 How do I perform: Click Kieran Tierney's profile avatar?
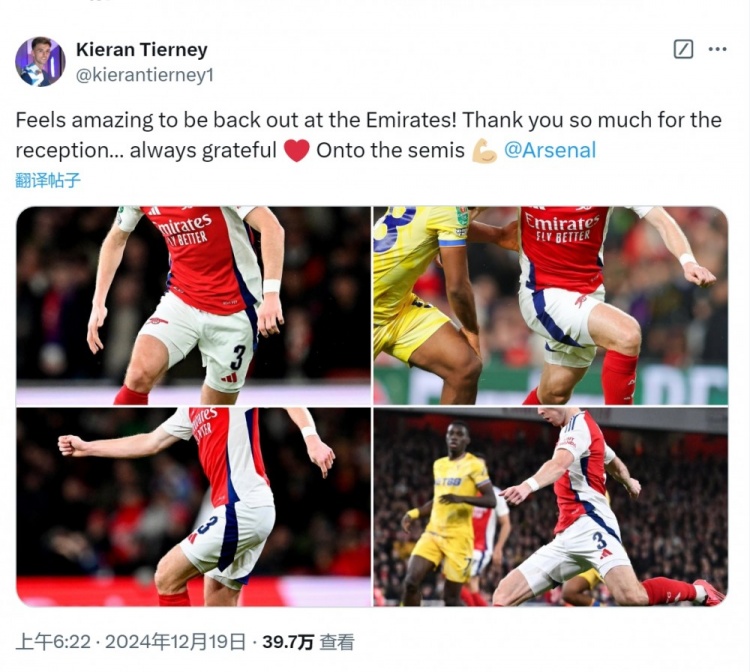pos(40,61)
